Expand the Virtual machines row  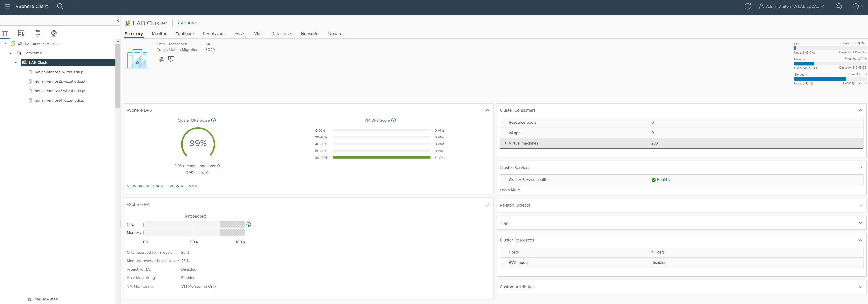click(x=505, y=143)
